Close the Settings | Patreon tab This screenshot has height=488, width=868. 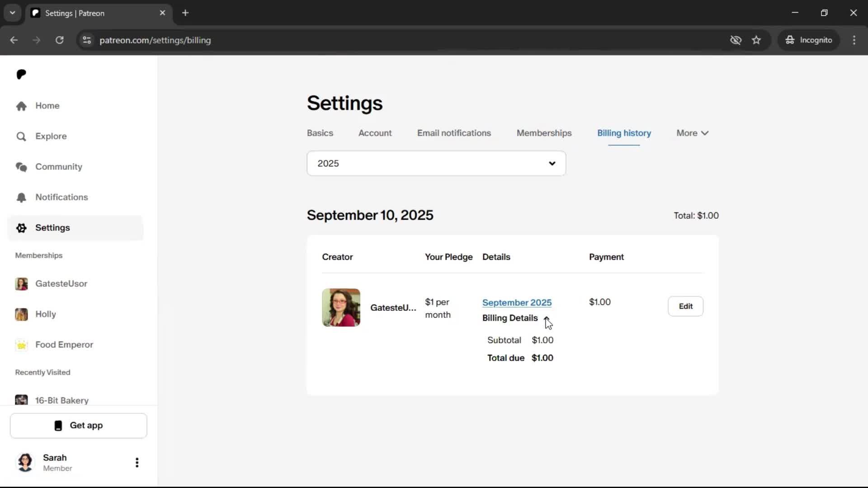click(x=162, y=13)
